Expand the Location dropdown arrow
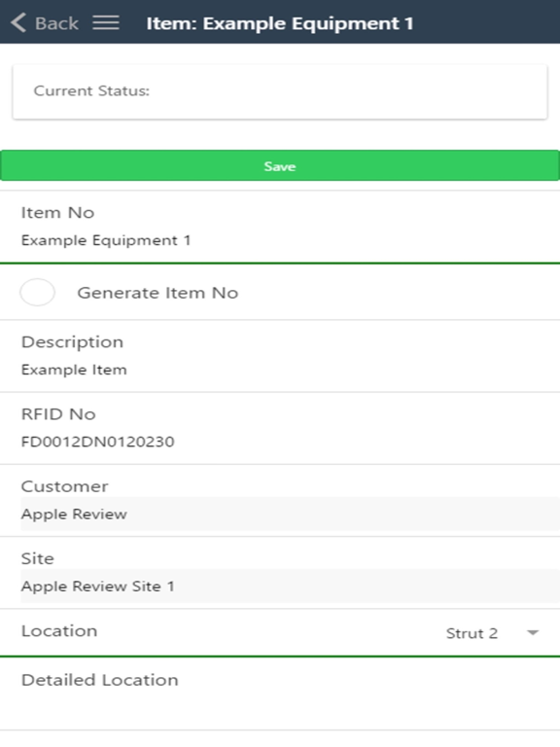 (533, 632)
